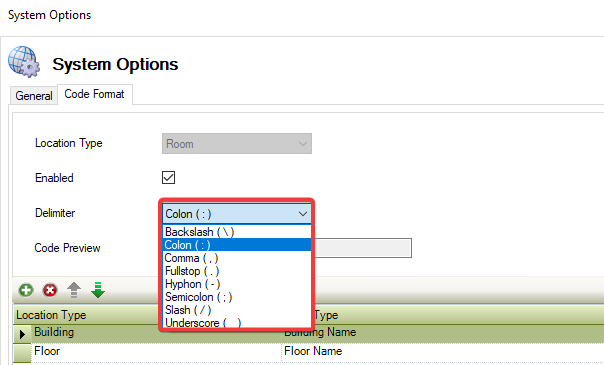604x365 pixels.
Task: Click the red delete row icon
Action: point(50,290)
